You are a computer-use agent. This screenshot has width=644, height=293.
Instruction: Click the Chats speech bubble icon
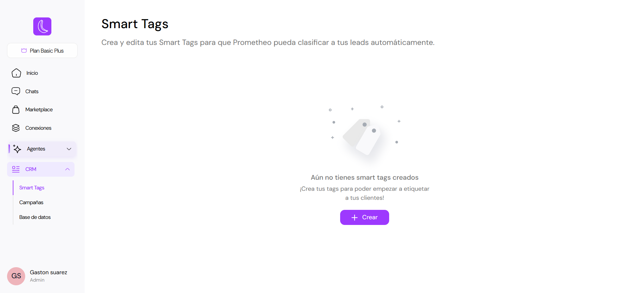pos(16,91)
